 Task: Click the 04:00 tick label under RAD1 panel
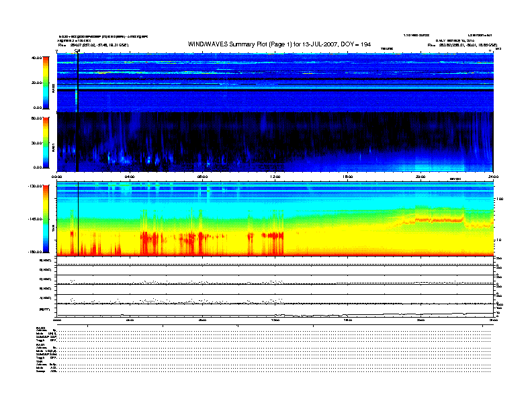[130, 177]
